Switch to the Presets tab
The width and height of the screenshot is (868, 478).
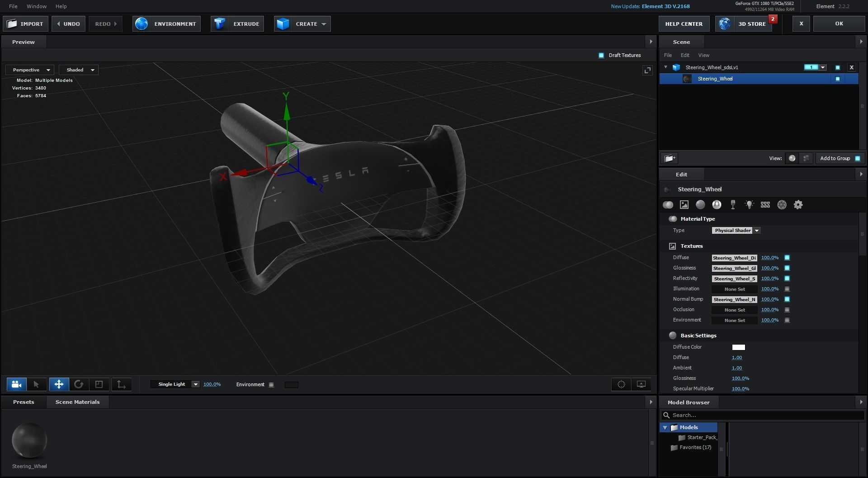pos(24,402)
